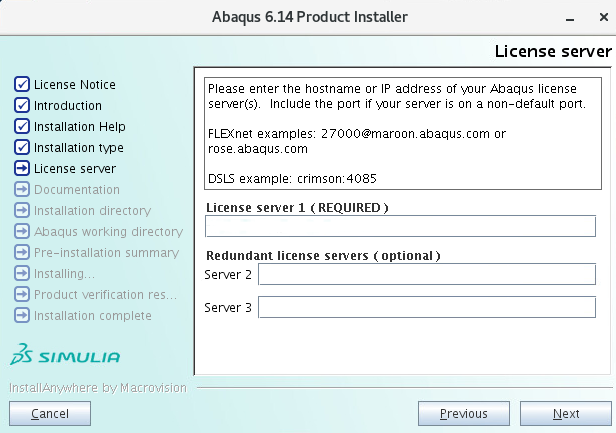Click the Documentation step arrow icon
This screenshot has width=616, height=433.
point(22,189)
